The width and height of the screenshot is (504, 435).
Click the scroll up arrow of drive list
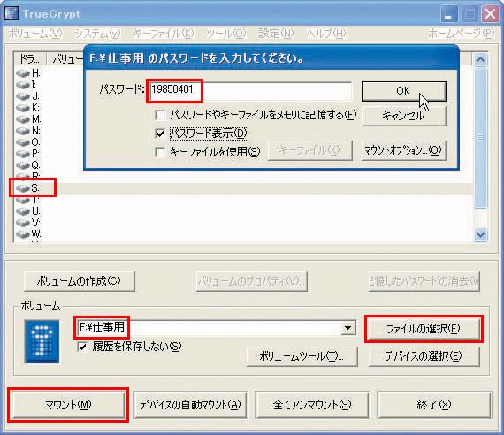(480, 60)
